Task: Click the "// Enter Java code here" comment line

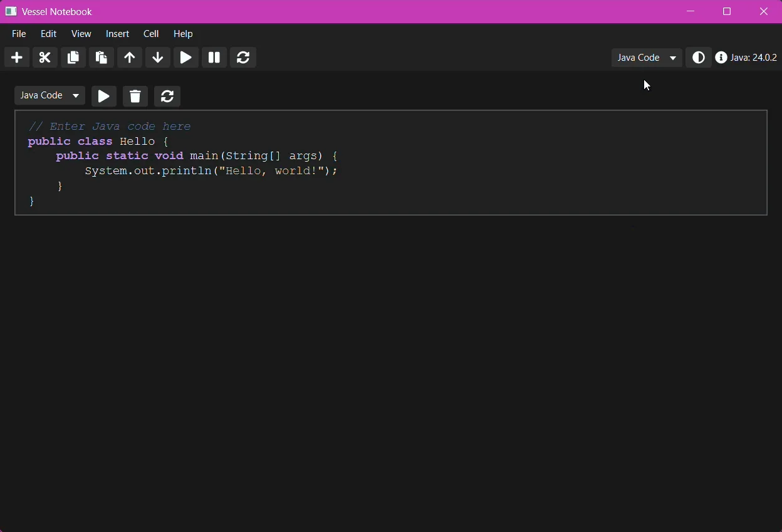Action: pyautogui.click(x=110, y=127)
